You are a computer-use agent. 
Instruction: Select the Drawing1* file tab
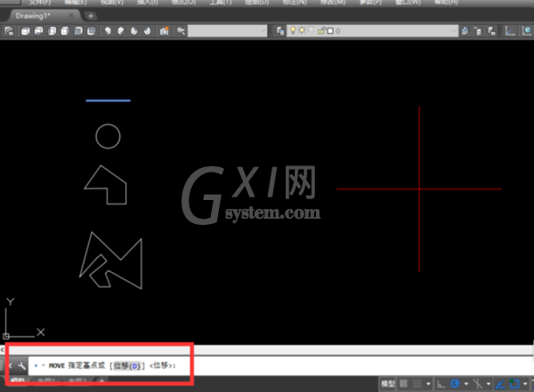(x=33, y=16)
